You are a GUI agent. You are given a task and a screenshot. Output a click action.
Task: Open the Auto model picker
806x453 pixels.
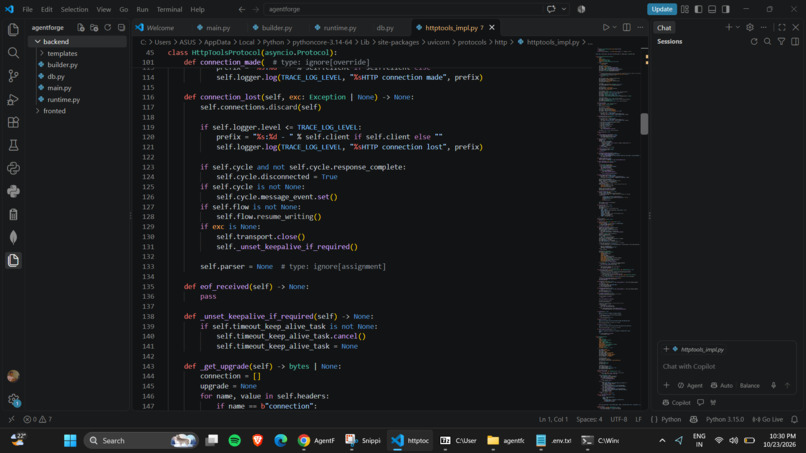[722, 385]
